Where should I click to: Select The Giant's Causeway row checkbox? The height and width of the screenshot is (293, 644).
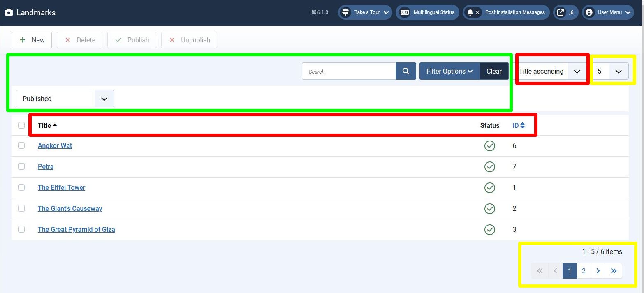(21, 208)
